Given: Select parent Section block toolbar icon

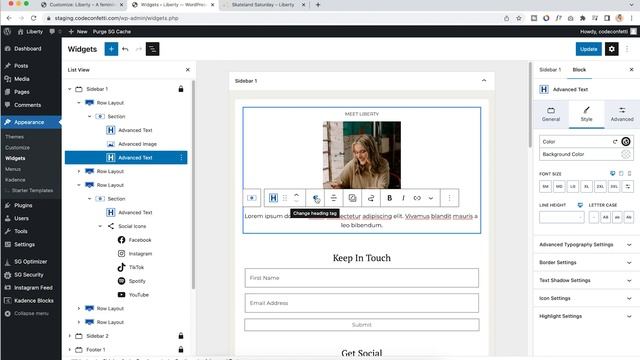Looking at the screenshot, I should pos(252,198).
